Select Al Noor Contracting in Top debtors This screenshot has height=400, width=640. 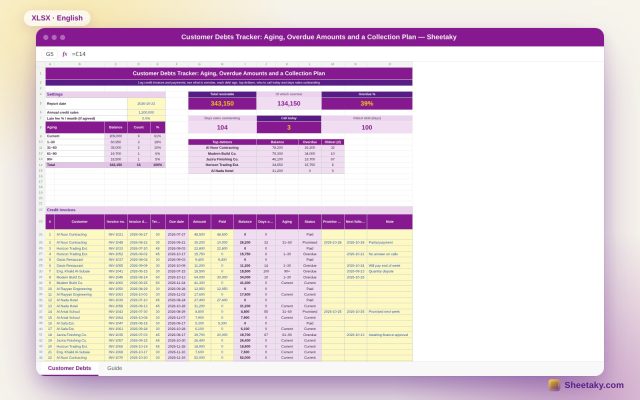pos(222,148)
